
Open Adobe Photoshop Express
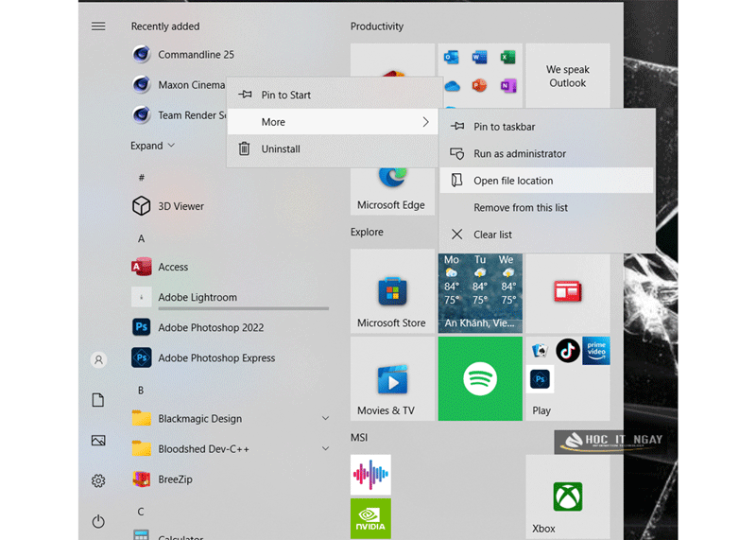[203, 358]
